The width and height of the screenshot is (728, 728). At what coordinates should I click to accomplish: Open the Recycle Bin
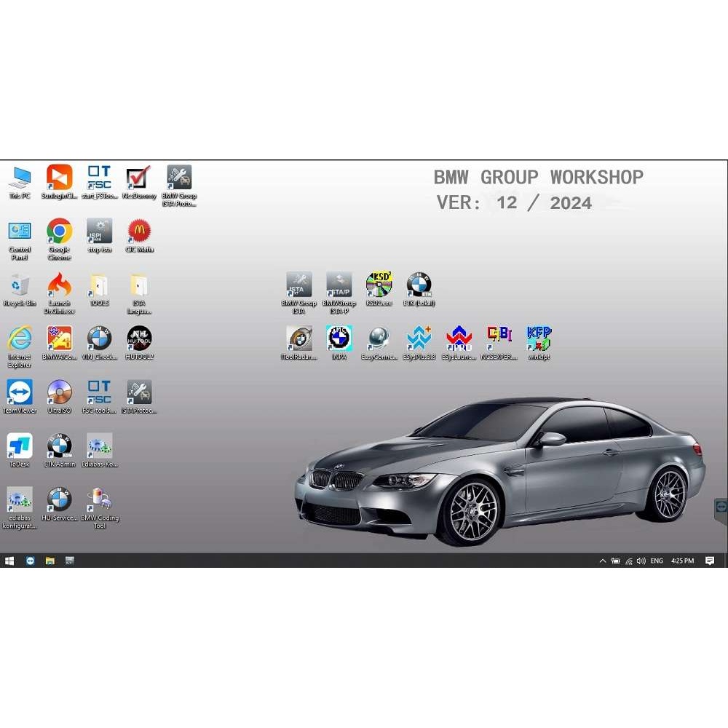click(x=20, y=290)
